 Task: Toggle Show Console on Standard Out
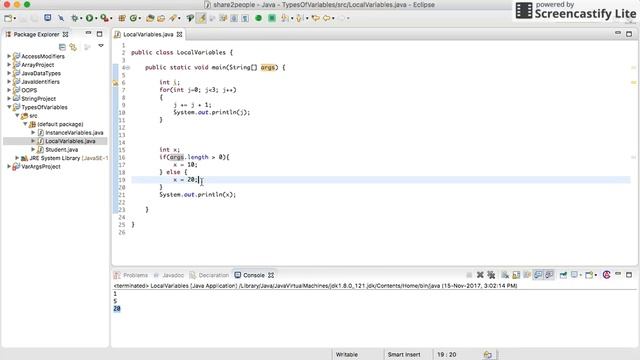[538, 275]
